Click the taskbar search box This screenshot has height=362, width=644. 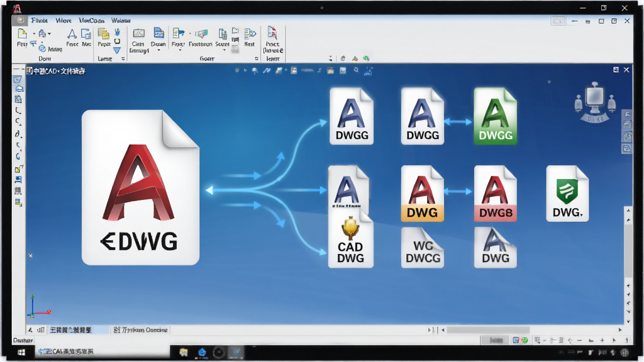coord(101,352)
